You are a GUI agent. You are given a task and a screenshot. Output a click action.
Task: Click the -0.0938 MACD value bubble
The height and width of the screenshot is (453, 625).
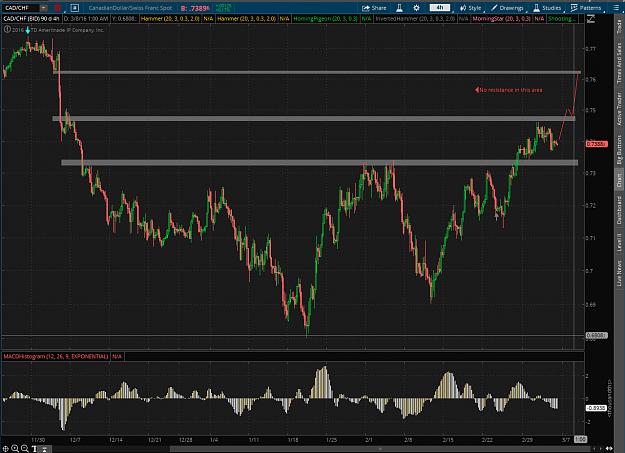click(x=596, y=408)
